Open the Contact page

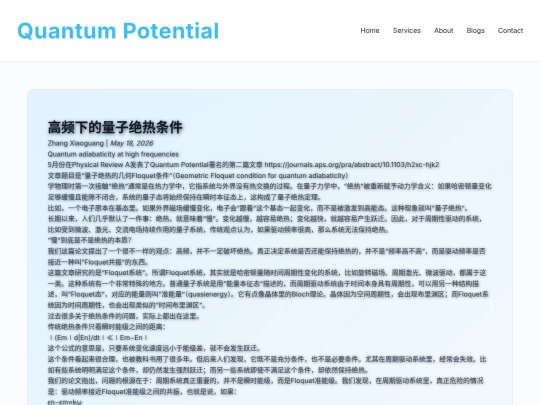[510, 31]
